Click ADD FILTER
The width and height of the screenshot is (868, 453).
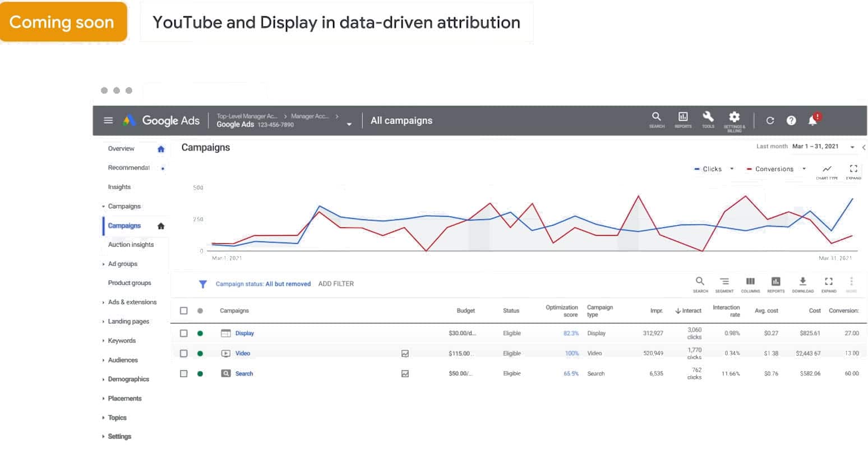coord(336,284)
